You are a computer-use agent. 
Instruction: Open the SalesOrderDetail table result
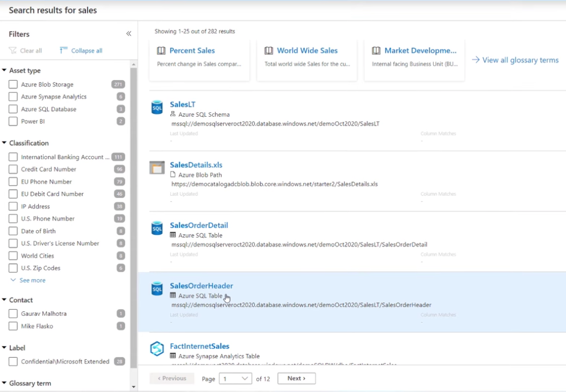coord(199,225)
